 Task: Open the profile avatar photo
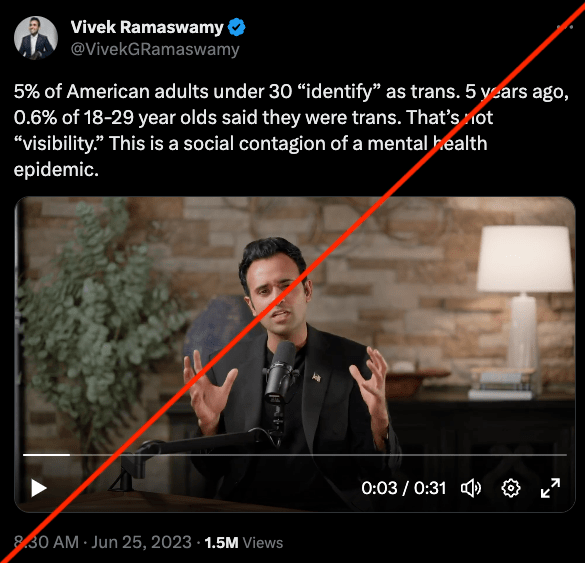pos(36,38)
